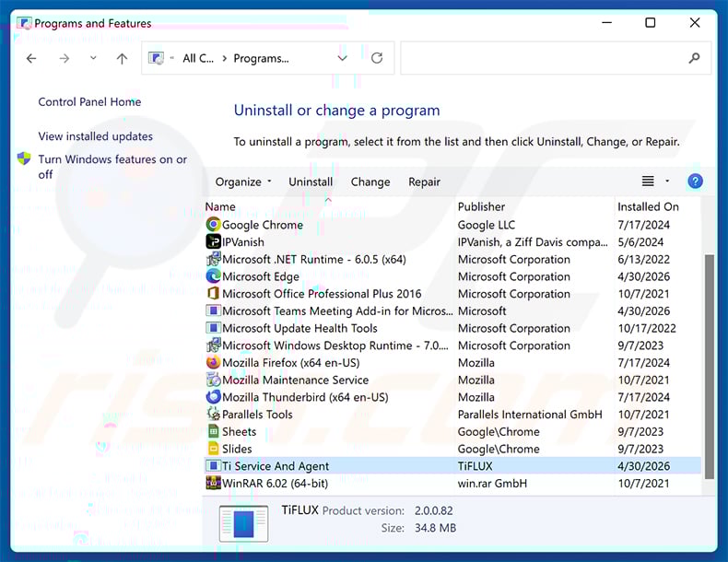
Task: Select Microsoft Update Health Tools entry
Action: point(299,329)
